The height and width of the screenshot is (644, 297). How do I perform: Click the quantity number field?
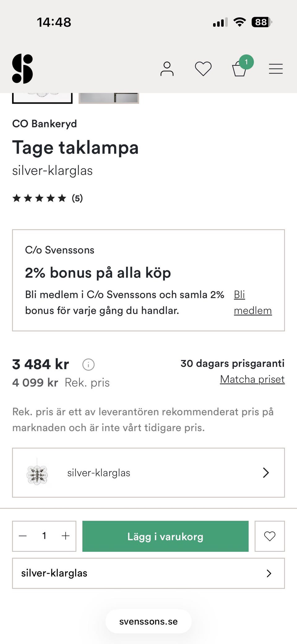44,536
